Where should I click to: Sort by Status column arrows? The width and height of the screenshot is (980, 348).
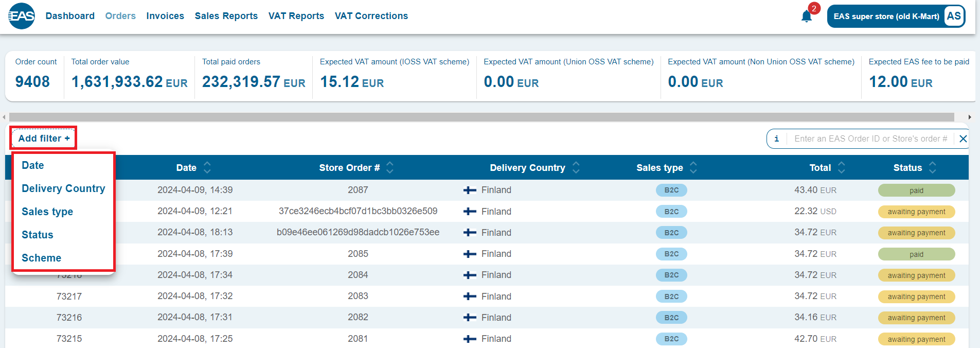coord(932,167)
